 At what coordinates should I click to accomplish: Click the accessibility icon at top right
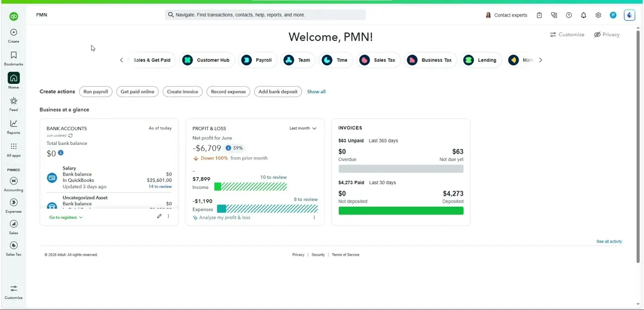pos(629,15)
